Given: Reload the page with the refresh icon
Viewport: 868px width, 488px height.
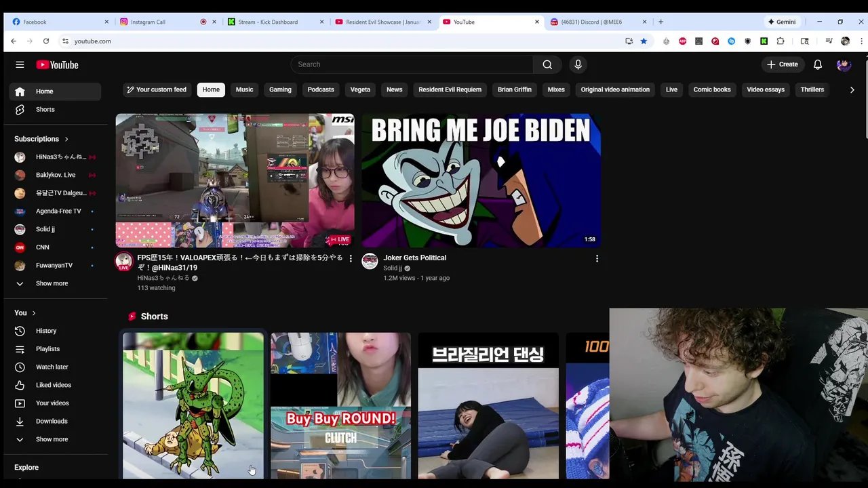Looking at the screenshot, I should tap(46, 41).
